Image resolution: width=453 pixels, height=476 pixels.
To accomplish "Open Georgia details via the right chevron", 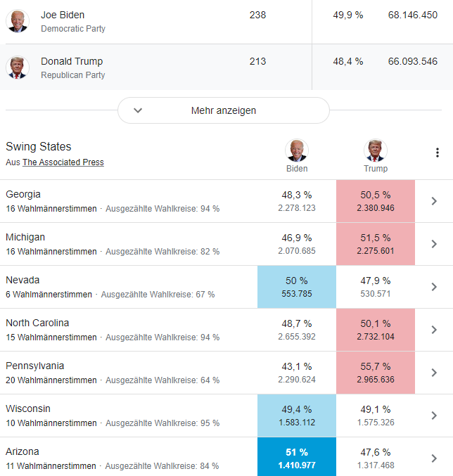I will (x=434, y=201).
